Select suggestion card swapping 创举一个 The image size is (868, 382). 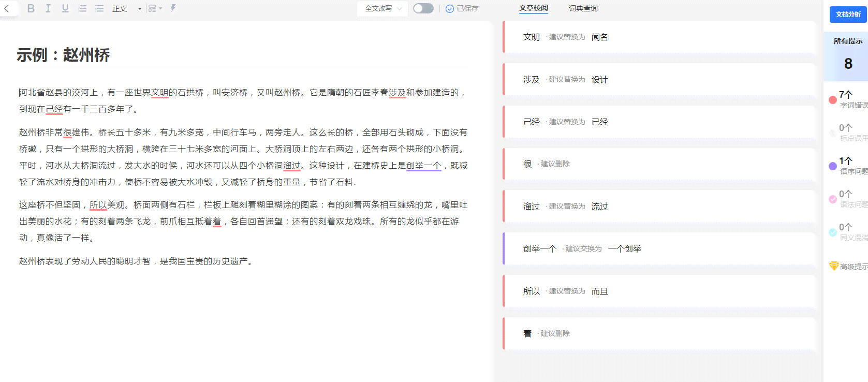[x=659, y=249]
